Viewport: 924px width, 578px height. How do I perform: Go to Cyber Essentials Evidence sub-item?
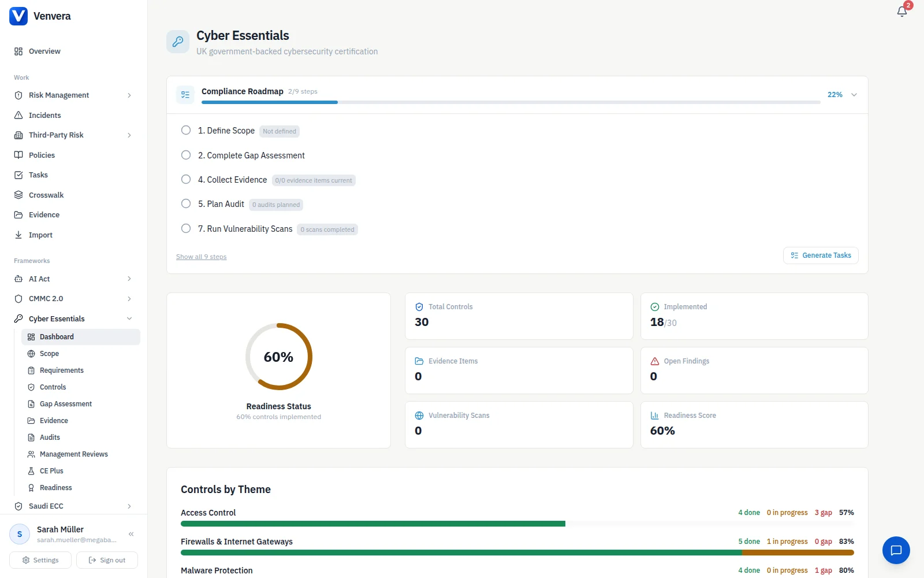[81, 421]
